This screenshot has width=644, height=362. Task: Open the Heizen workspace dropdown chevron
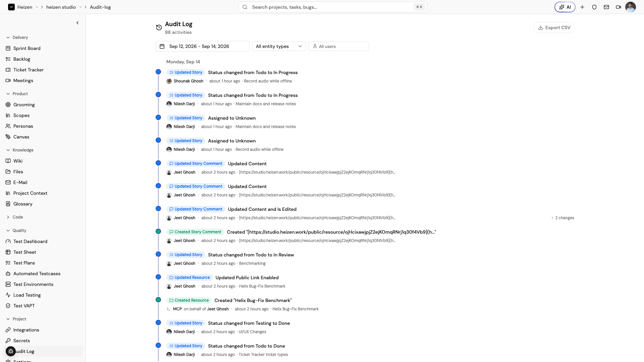[x=37, y=7]
